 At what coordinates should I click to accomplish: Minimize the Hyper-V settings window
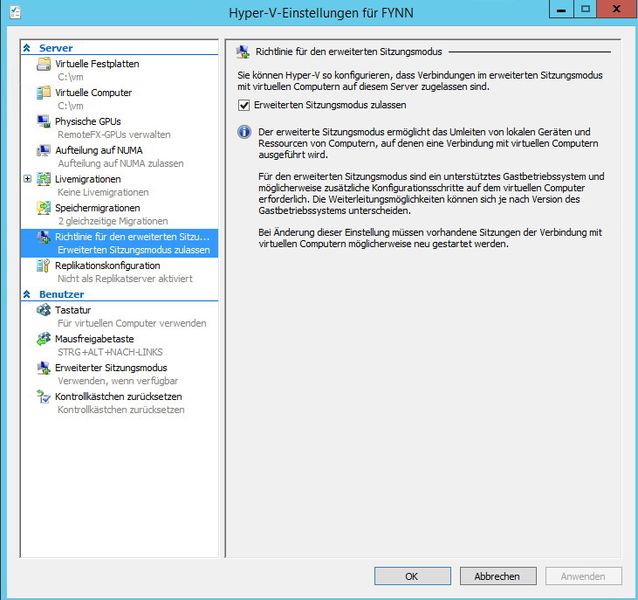pos(561,9)
